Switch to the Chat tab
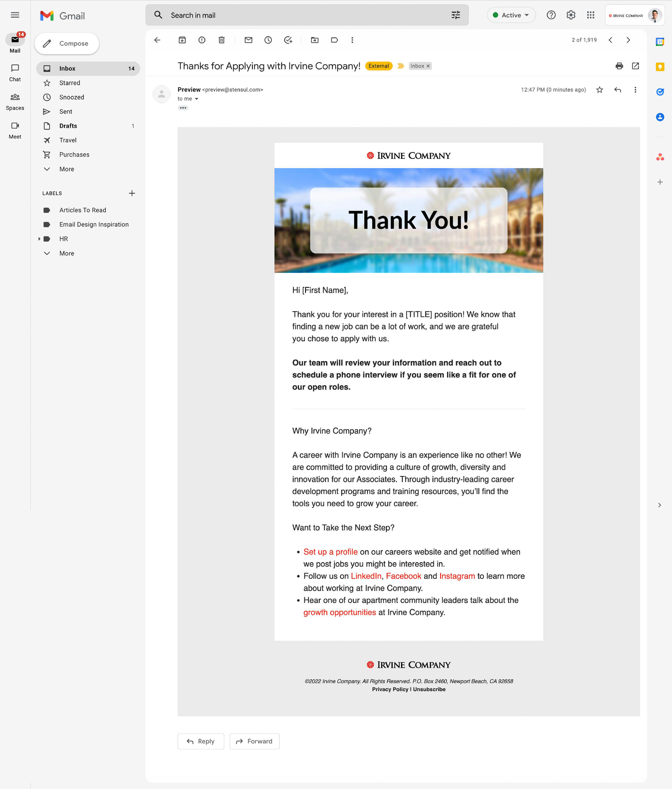Viewport: 672px width, 789px height. [15, 73]
